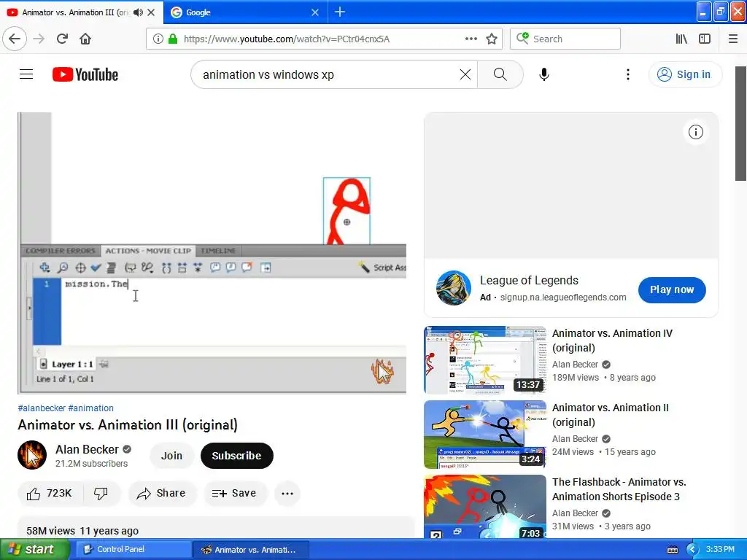Click the Sign in button
The height and width of the screenshot is (560, 747).
pyautogui.click(x=684, y=74)
